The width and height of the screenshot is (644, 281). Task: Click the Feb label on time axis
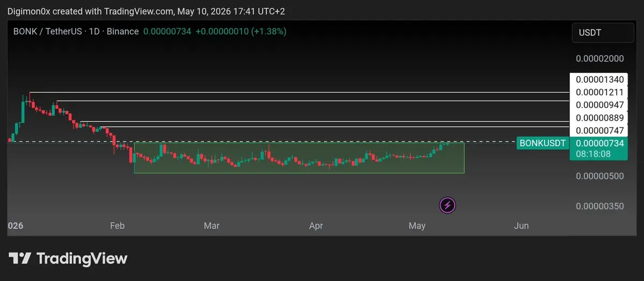point(117,226)
